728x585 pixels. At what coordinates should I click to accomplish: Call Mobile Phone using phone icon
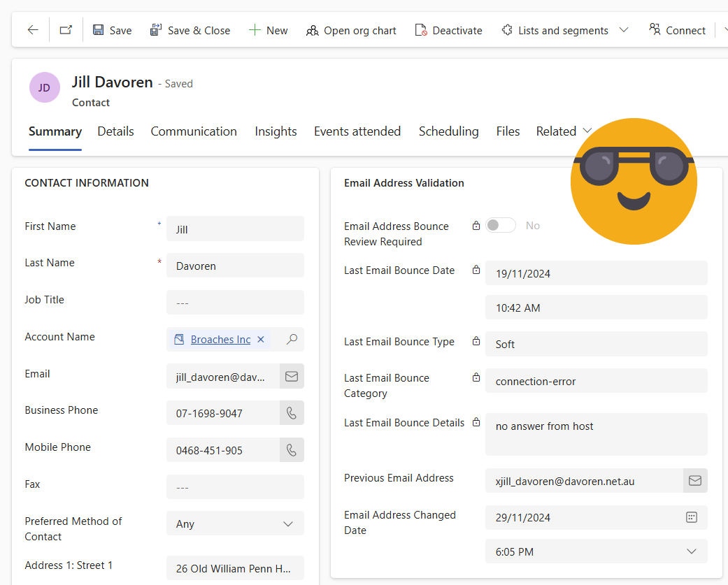coord(292,450)
